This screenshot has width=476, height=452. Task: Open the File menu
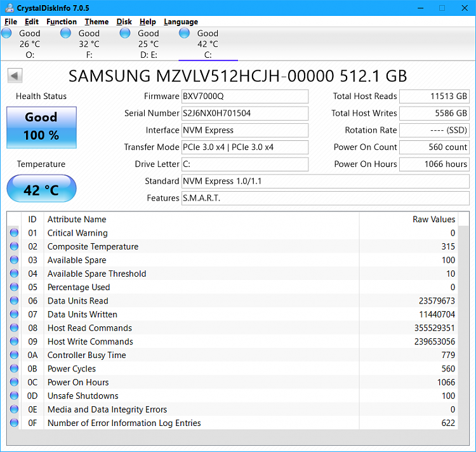point(11,22)
